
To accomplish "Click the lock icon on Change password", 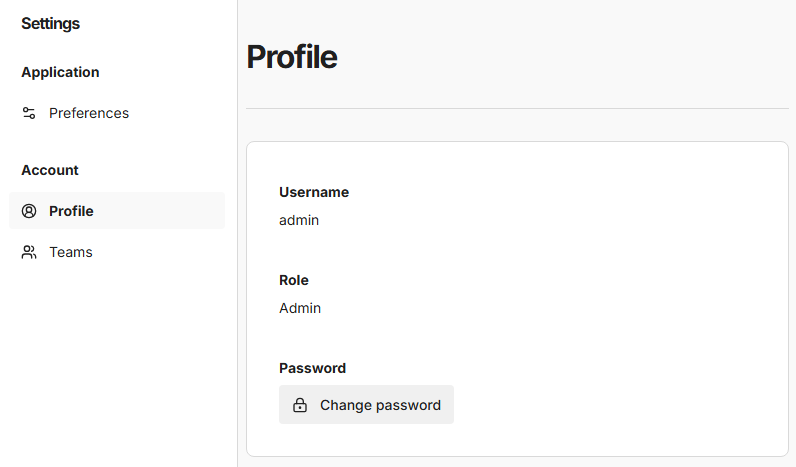I will pyautogui.click(x=299, y=405).
